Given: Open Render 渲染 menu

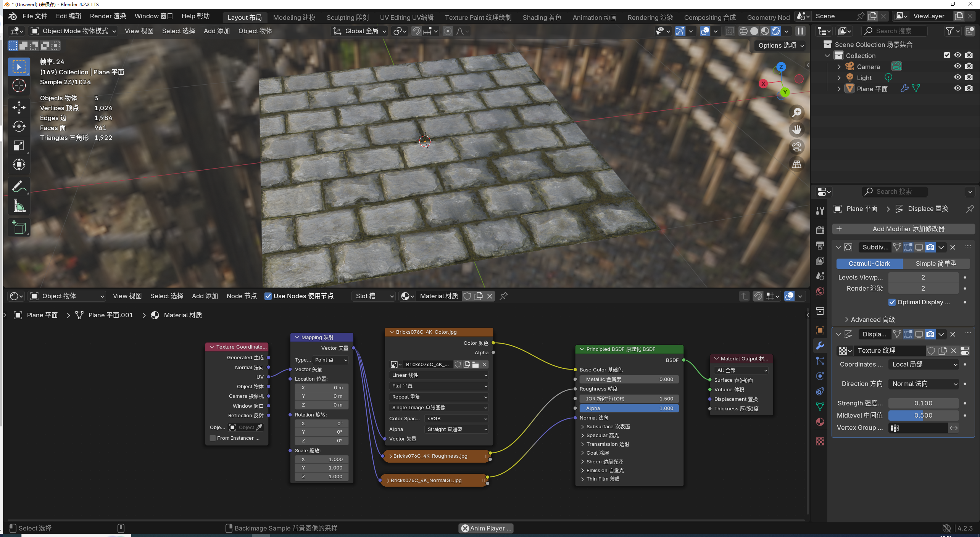Looking at the screenshot, I should [x=108, y=16].
